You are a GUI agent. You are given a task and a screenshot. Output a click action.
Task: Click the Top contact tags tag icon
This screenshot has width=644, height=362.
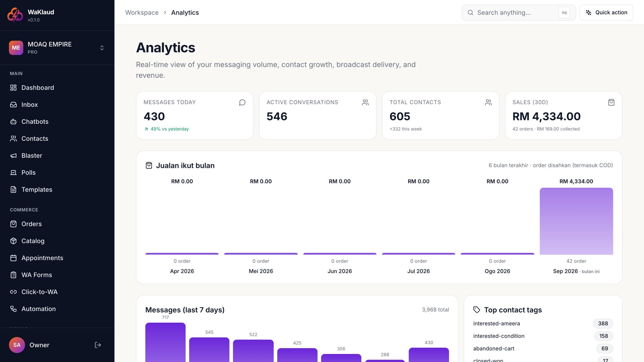click(477, 310)
